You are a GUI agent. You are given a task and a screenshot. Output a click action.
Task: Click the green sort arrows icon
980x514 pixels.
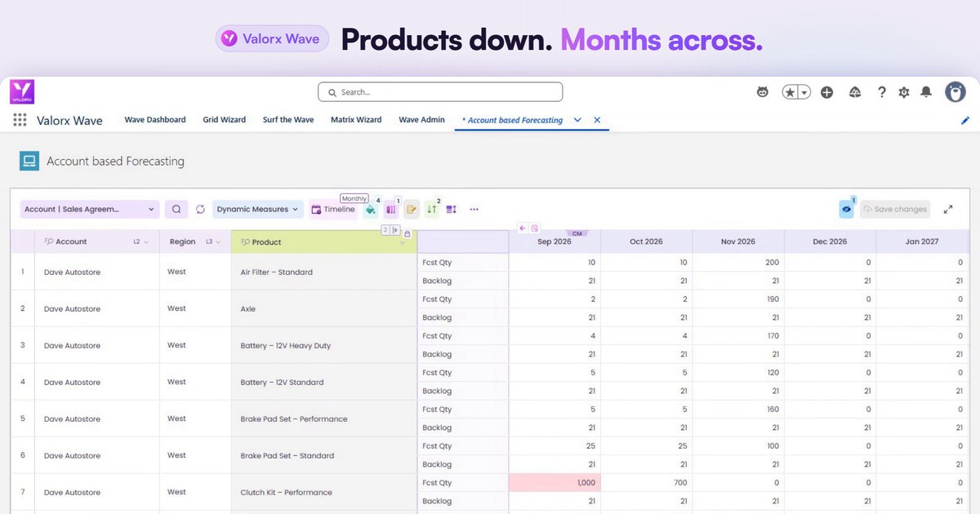click(431, 210)
